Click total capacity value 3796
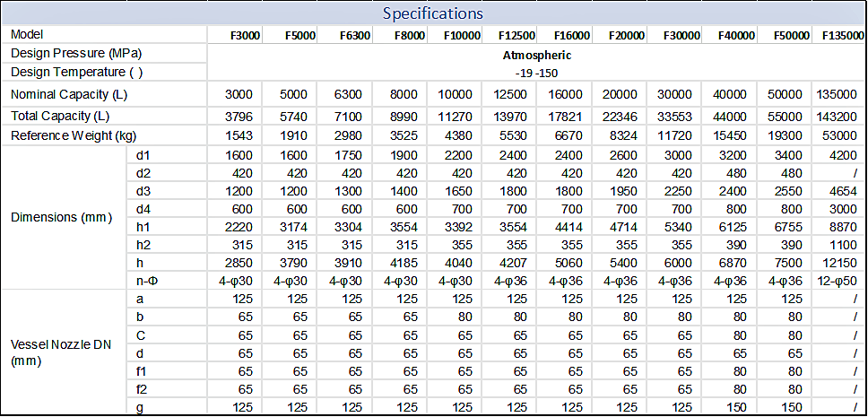868x417 pixels. click(x=239, y=117)
